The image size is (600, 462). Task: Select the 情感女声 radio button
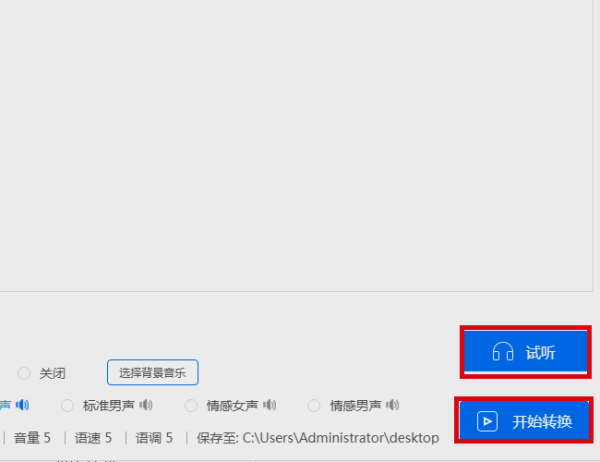pyautogui.click(x=191, y=405)
